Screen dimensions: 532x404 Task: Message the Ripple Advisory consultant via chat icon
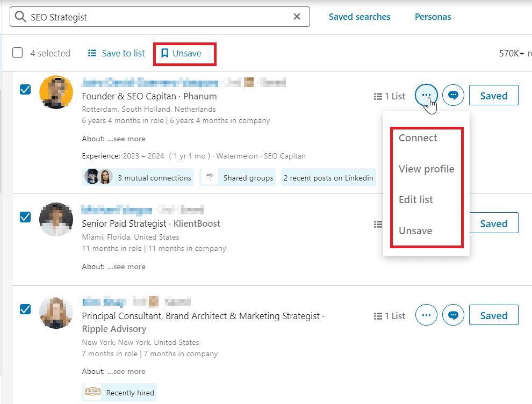coord(453,316)
